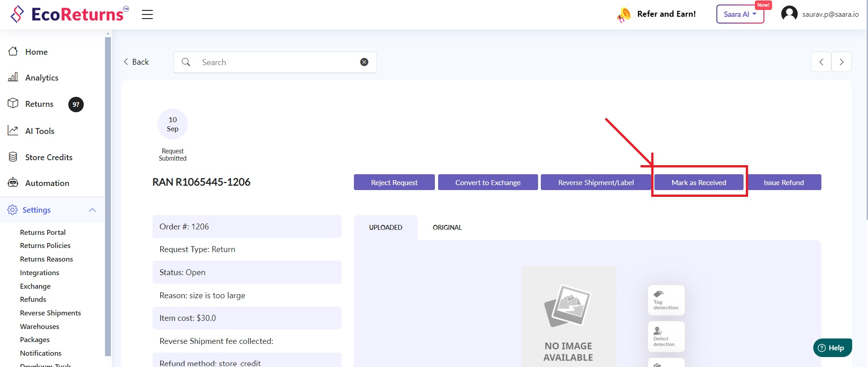868x367 pixels.
Task: Select the UPLOADED tab
Action: pos(386,228)
